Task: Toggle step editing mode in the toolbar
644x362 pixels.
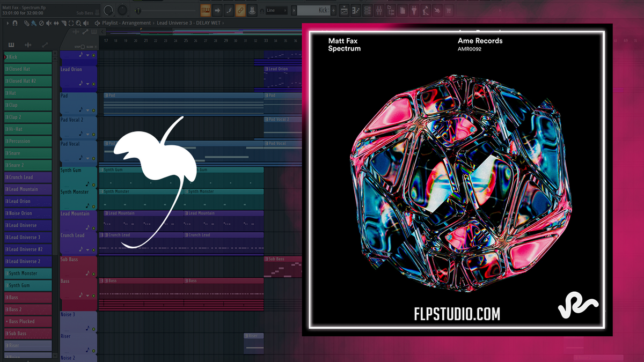Action: [x=206, y=10]
